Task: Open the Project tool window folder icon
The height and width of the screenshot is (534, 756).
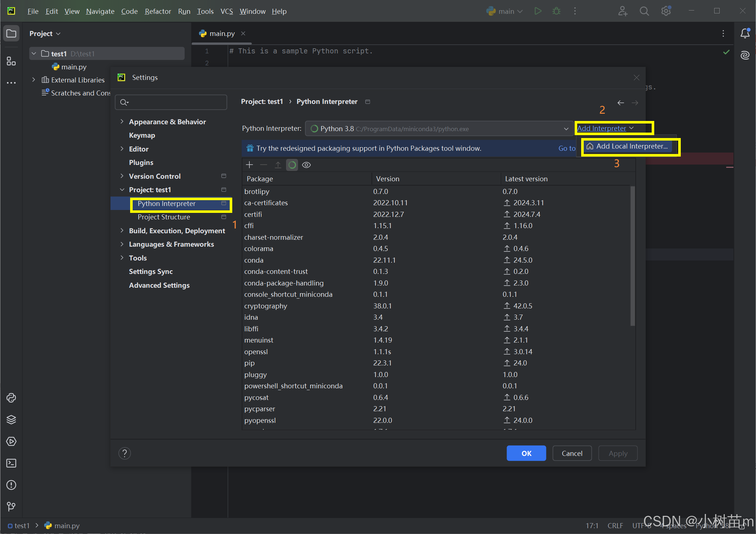Action: [x=11, y=33]
